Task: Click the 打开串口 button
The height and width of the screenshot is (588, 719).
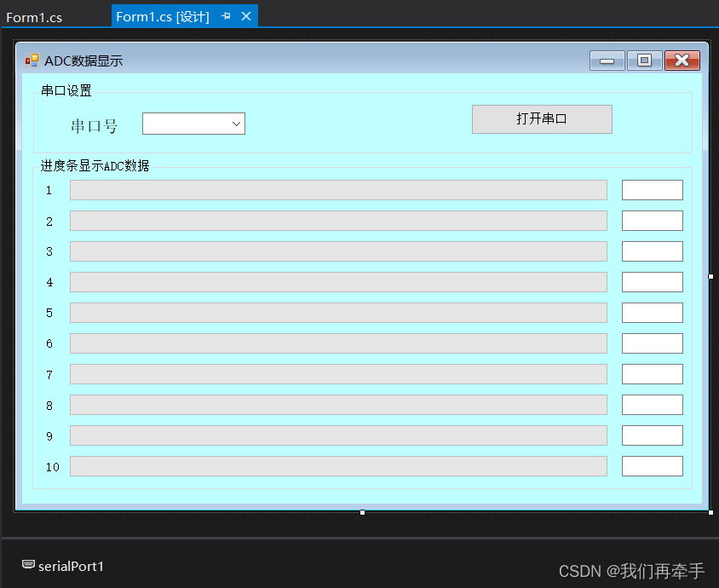Action: point(542,119)
